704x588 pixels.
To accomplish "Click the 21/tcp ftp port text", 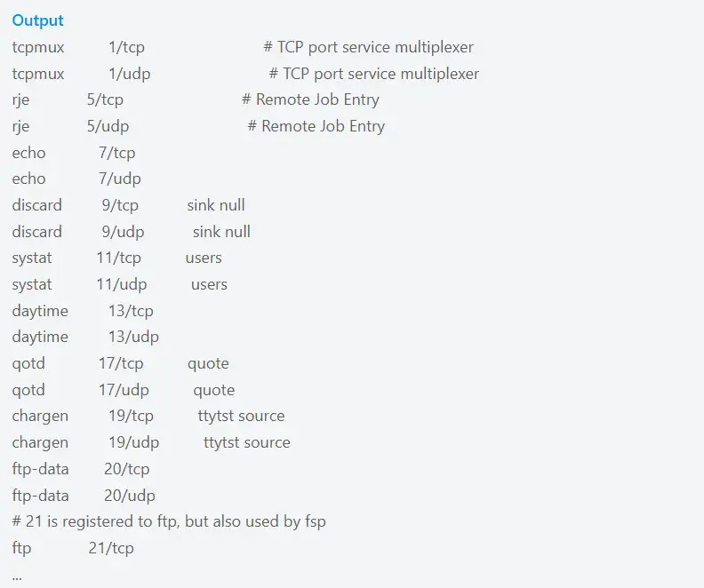I will coord(111,548).
